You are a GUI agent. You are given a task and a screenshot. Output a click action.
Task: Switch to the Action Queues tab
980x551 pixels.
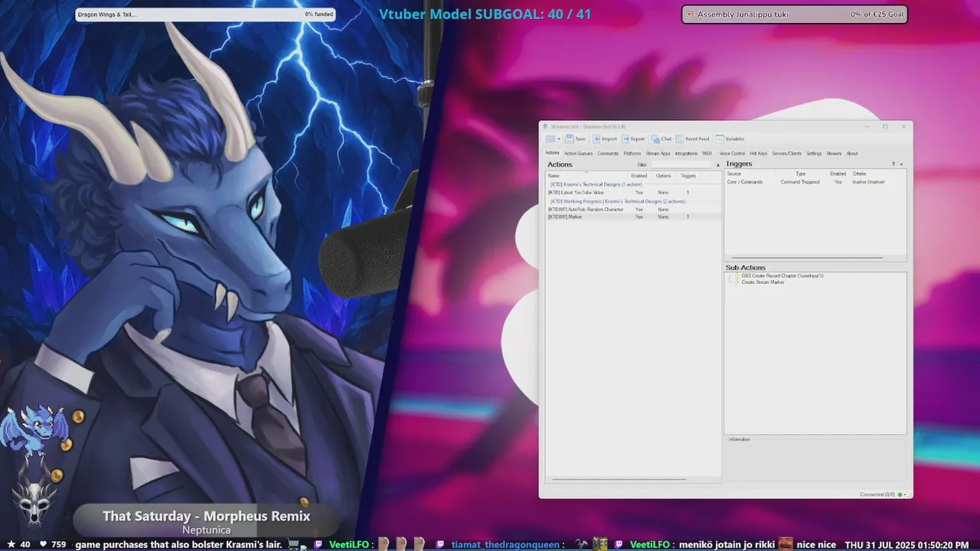click(579, 153)
